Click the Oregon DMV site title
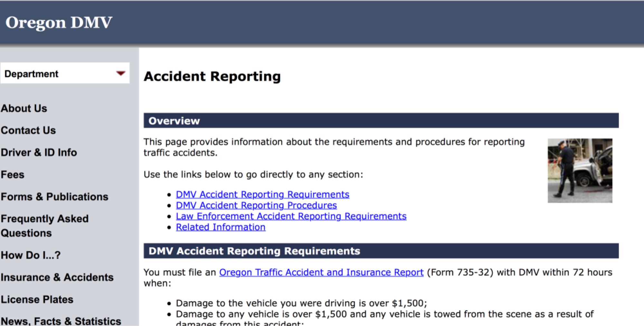 pyautogui.click(x=59, y=23)
